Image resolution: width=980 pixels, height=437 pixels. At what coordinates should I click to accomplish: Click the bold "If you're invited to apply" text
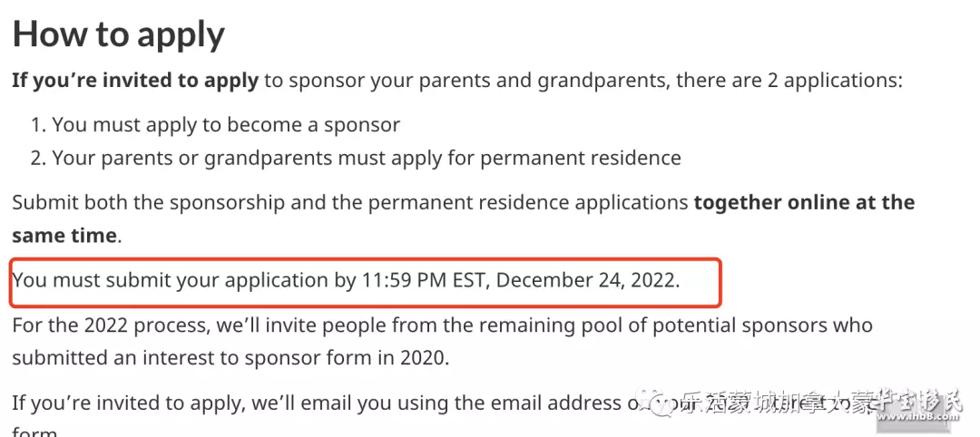(135, 80)
